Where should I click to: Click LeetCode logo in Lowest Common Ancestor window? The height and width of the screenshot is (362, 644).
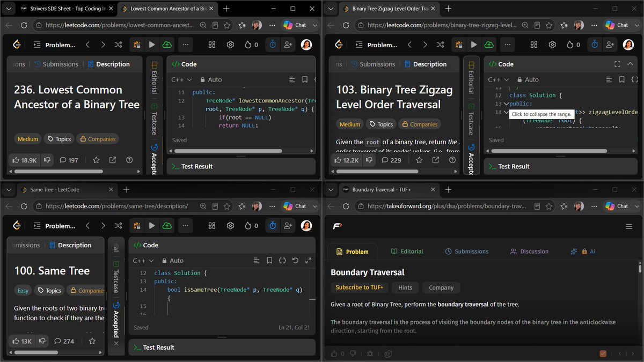click(x=17, y=45)
